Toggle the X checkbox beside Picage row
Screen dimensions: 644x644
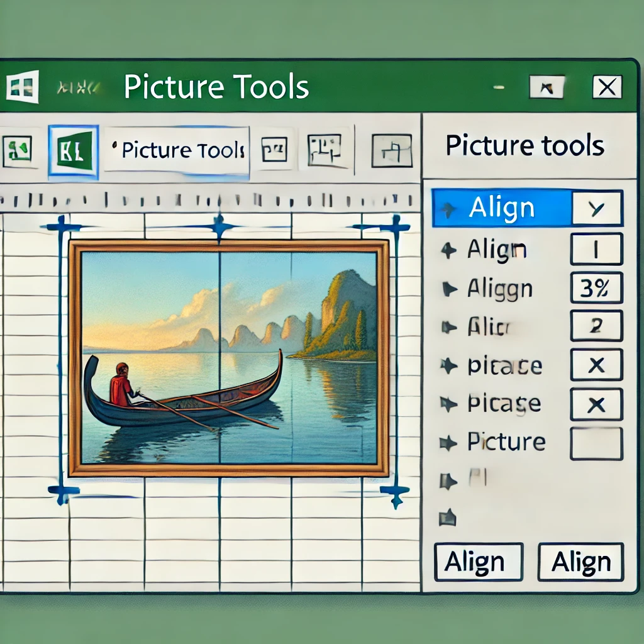point(596,404)
